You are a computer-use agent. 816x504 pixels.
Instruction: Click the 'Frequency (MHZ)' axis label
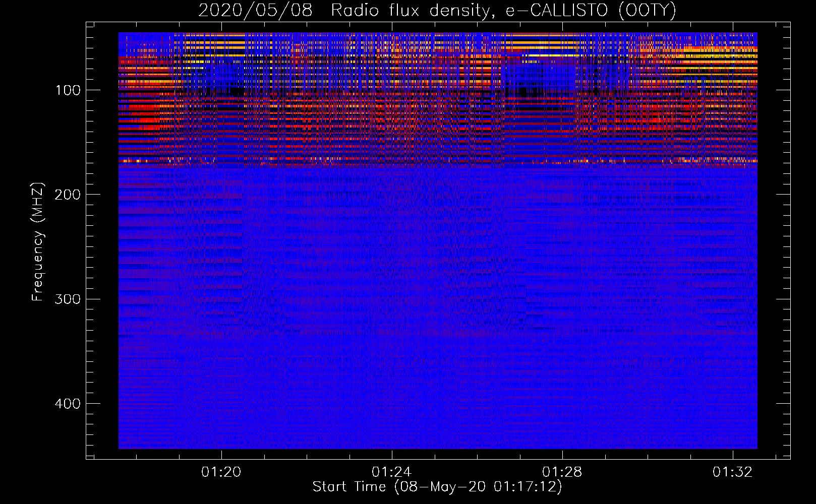tap(37, 241)
